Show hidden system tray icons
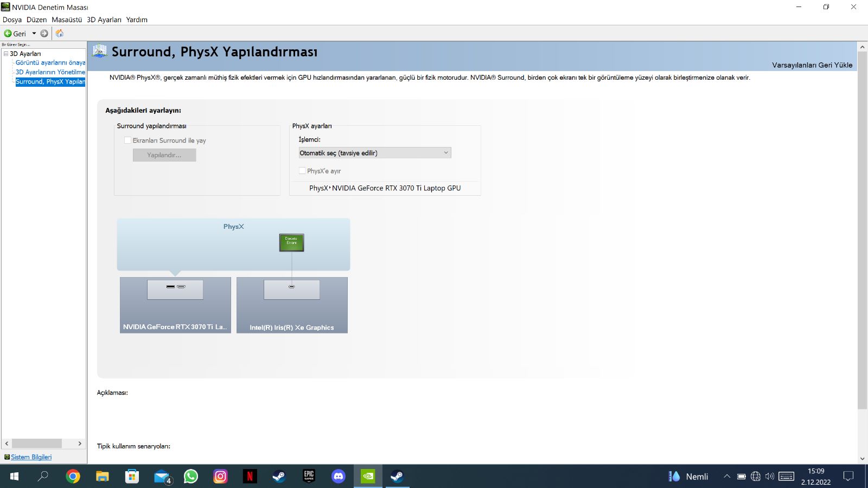 tap(727, 477)
